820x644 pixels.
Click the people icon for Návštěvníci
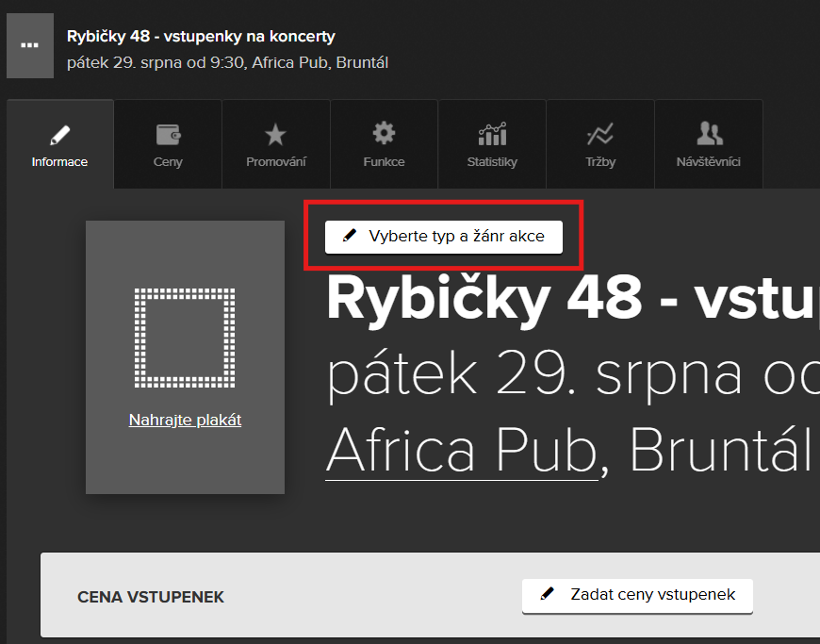click(x=708, y=134)
